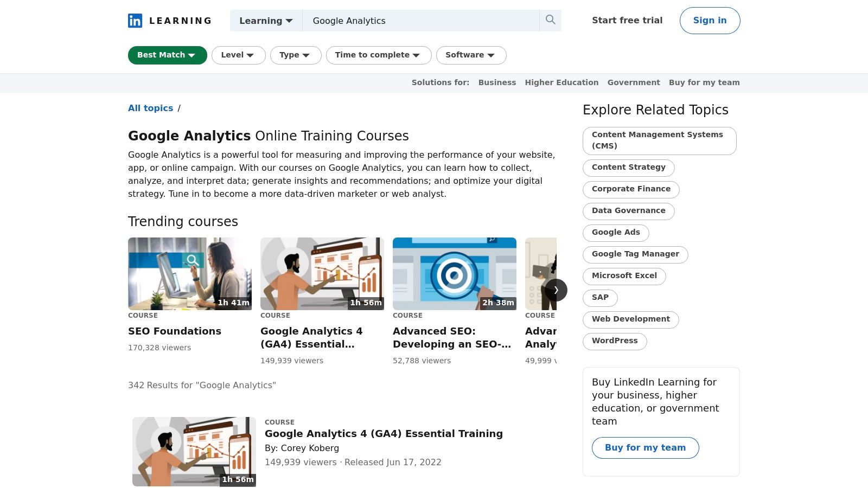
Task: Click the search magnifier icon
Action: pos(550,20)
